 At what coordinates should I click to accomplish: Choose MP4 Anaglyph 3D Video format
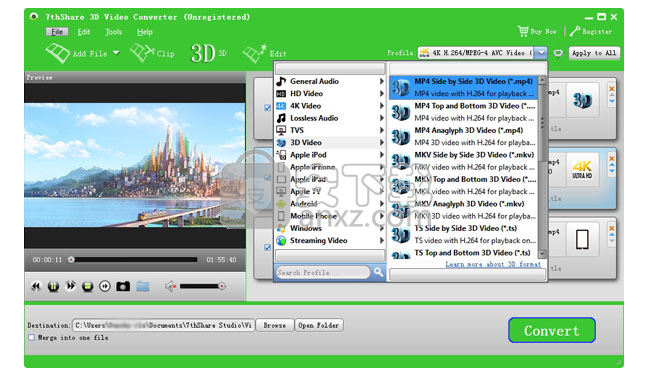[x=463, y=136]
